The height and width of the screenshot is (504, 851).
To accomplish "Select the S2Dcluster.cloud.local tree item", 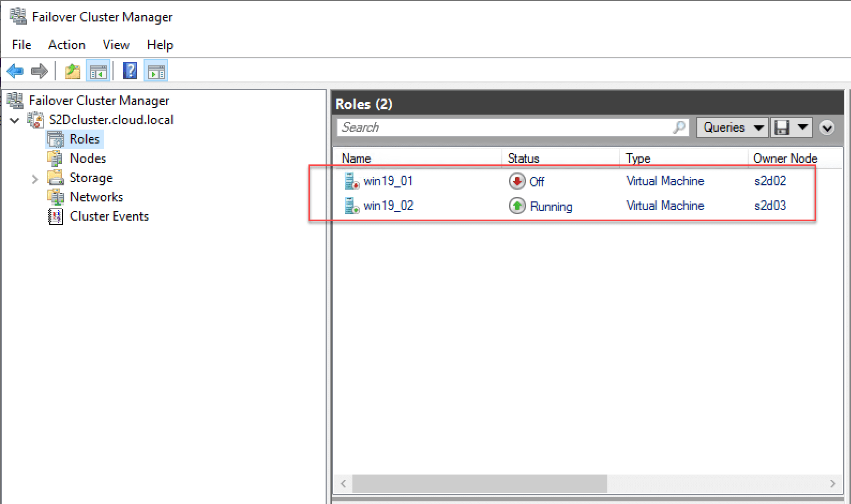I will (x=111, y=119).
